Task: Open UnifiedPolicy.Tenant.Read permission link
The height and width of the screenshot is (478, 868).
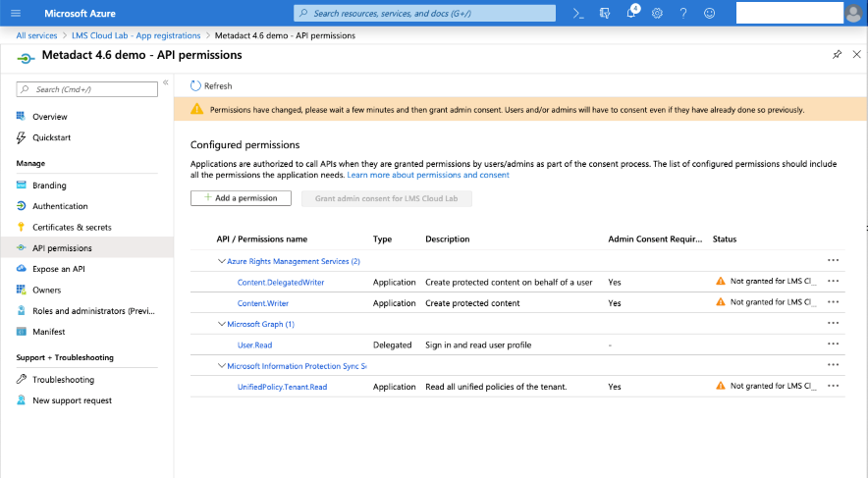Action: (x=283, y=387)
